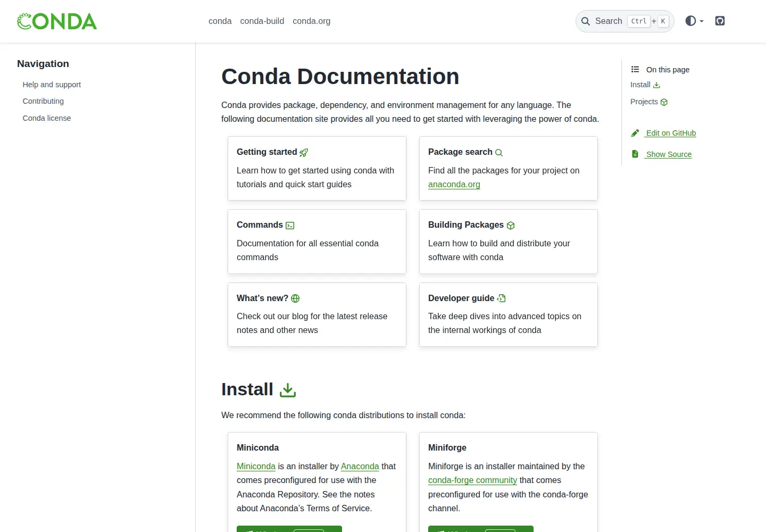Viewport: 766px width, 532px height.
Task: Click the download icon beside Install heading
Action: pyautogui.click(x=288, y=390)
